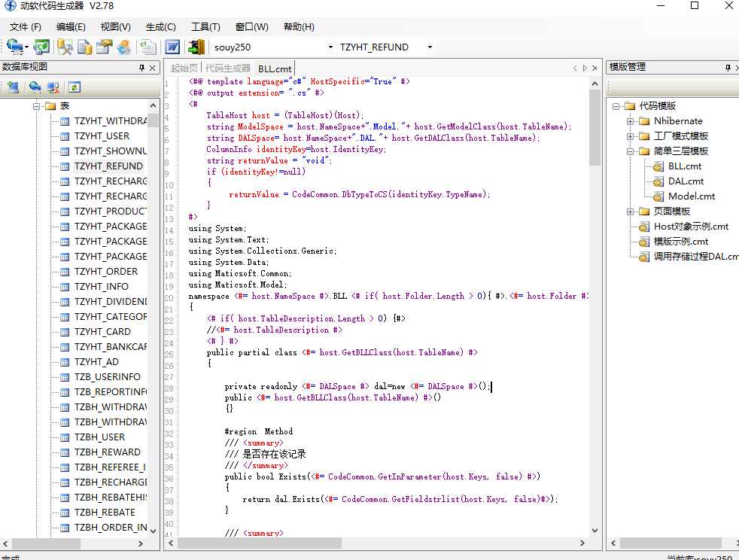The width and height of the screenshot is (739, 560).
Task: Open the 文件(F) menu
Action: 26,27
